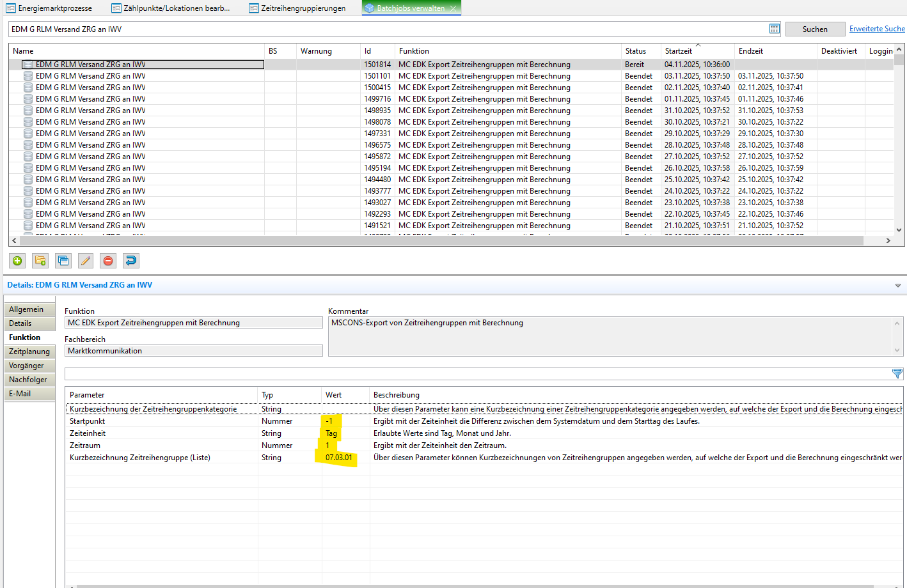
Task: Click the blue filter funnel icon
Action: [897, 374]
